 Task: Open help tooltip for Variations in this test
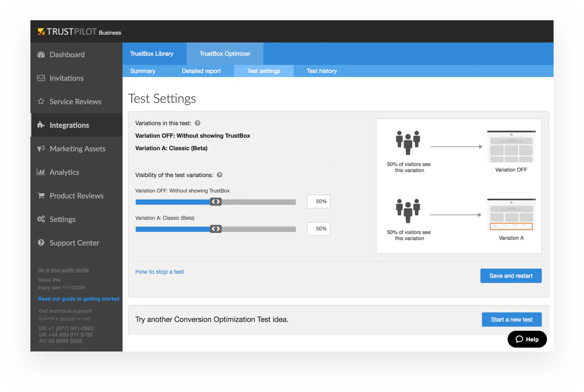point(198,123)
